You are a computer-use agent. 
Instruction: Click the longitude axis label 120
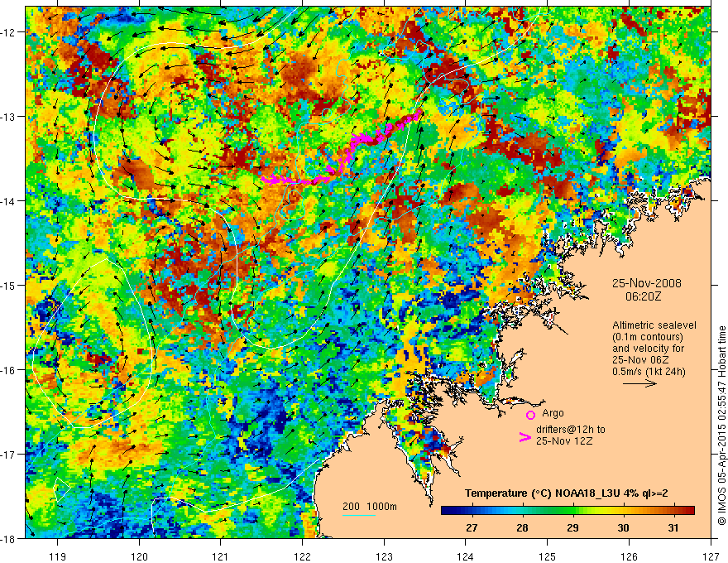click(139, 556)
